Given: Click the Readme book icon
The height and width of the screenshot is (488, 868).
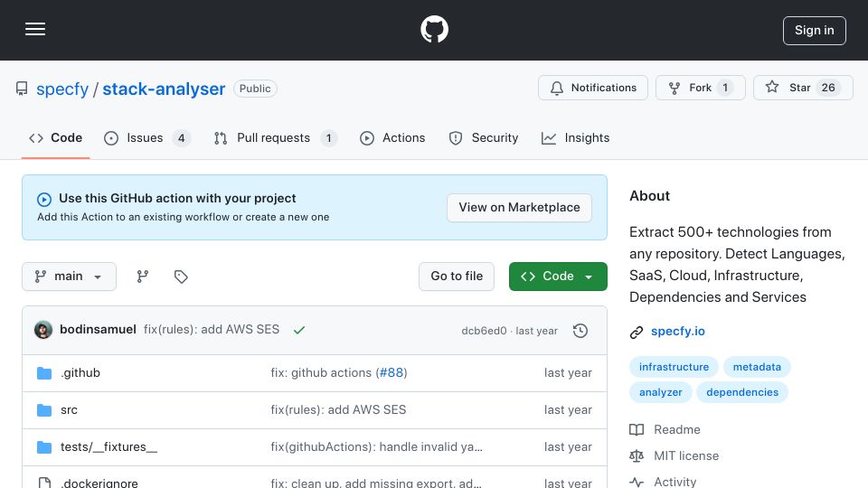Looking at the screenshot, I should (x=637, y=430).
